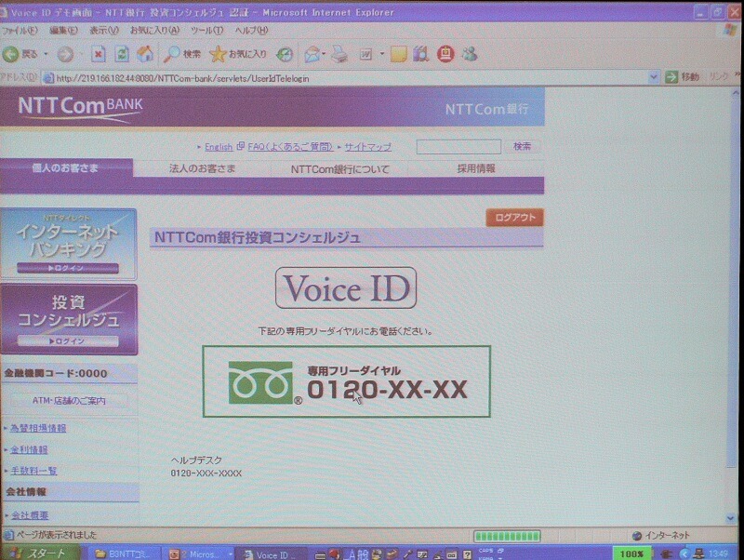Click the インターネット zone status icon
This screenshot has width=744, height=560.
click(637, 536)
